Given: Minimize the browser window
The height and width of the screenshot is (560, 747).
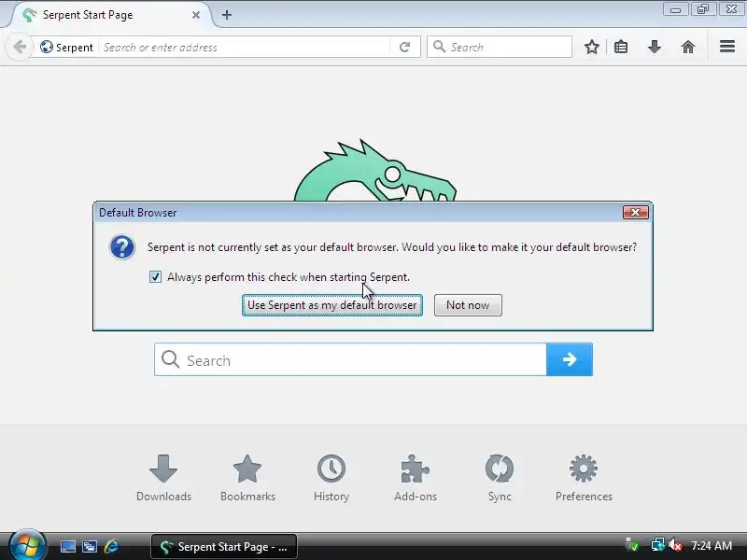Looking at the screenshot, I should click(675, 9).
